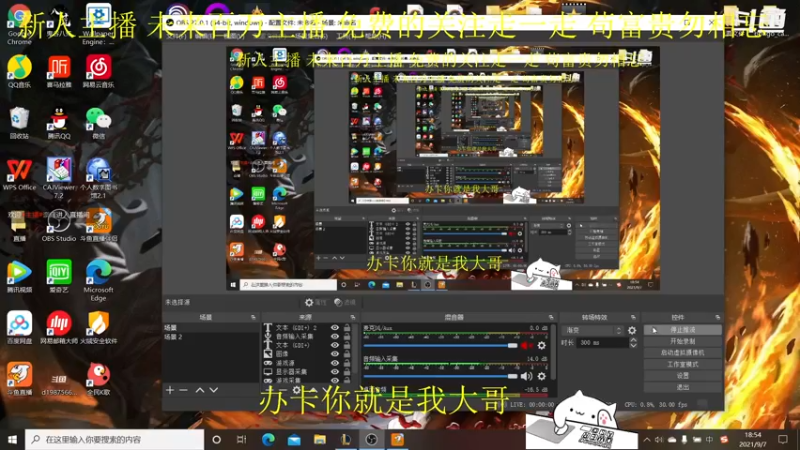Open 斗鱼直播伴侣 desktop icon
Screen dimensions: 800x450
98,225
